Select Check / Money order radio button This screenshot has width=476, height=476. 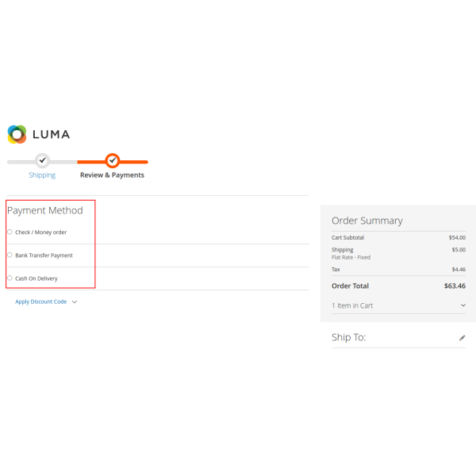pyautogui.click(x=10, y=232)
